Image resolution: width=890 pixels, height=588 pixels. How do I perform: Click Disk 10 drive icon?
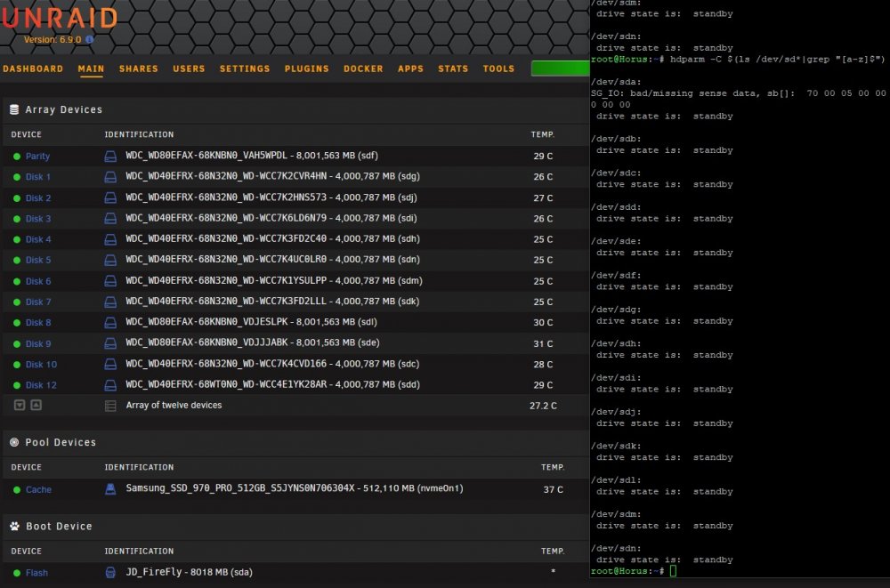click(x=110, y=365)
